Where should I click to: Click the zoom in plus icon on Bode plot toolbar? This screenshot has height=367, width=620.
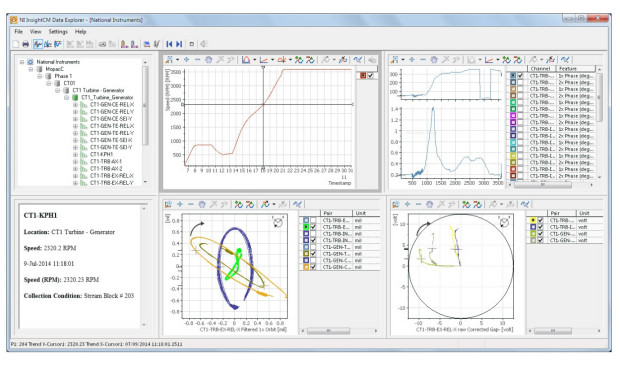click(x=412, y=60)
